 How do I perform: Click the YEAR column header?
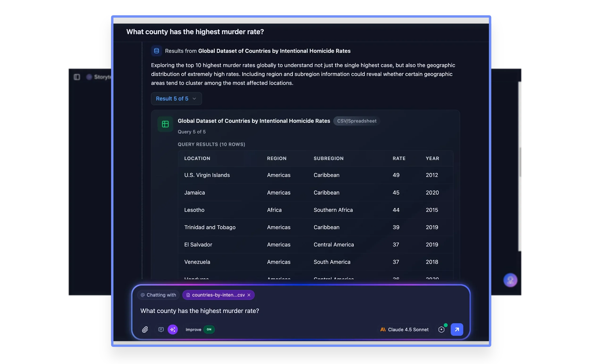click(x=432, y=158)
